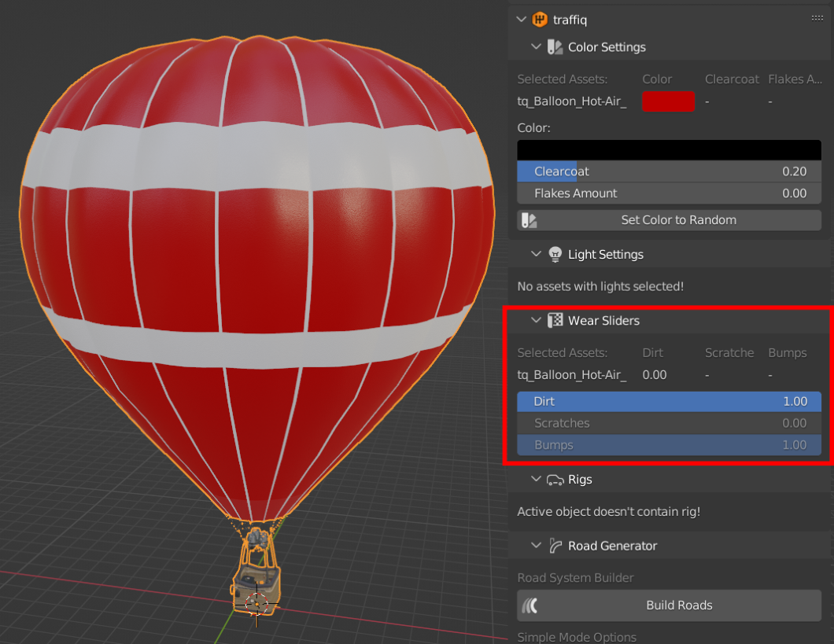Click the Color Settings paint icon
Image resolution: width=834 pixels, height=644 pixels.
(x=555, y=47)
